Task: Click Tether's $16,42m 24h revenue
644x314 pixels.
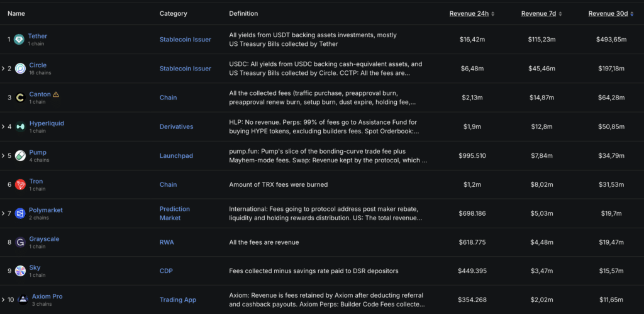Action: (x=472, y=40)
